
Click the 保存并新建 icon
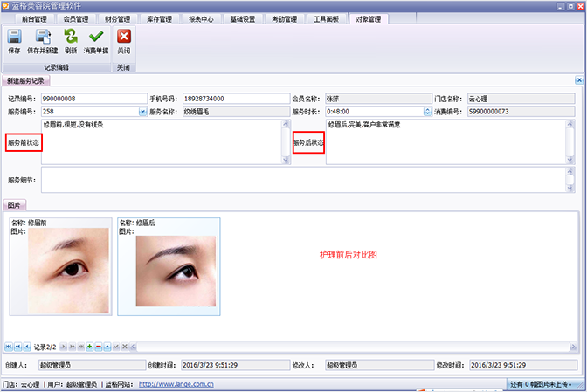[x=44, y=40]
